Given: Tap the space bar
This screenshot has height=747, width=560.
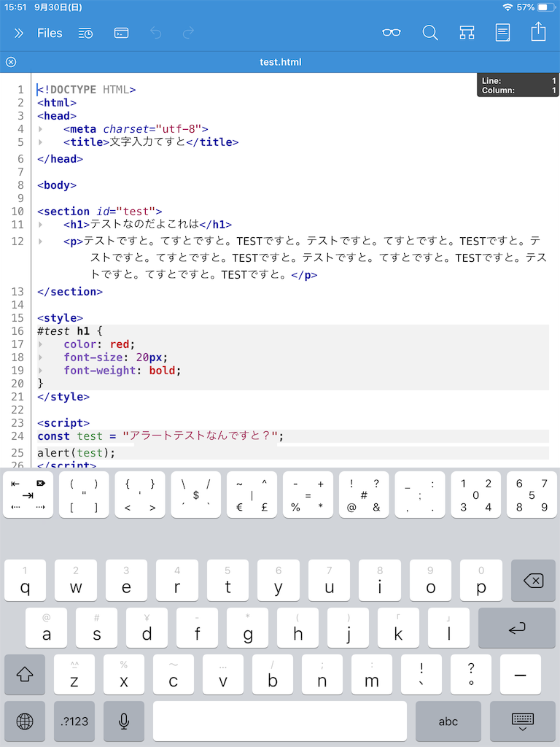Looking at the screenshot, I should point(280,721).
